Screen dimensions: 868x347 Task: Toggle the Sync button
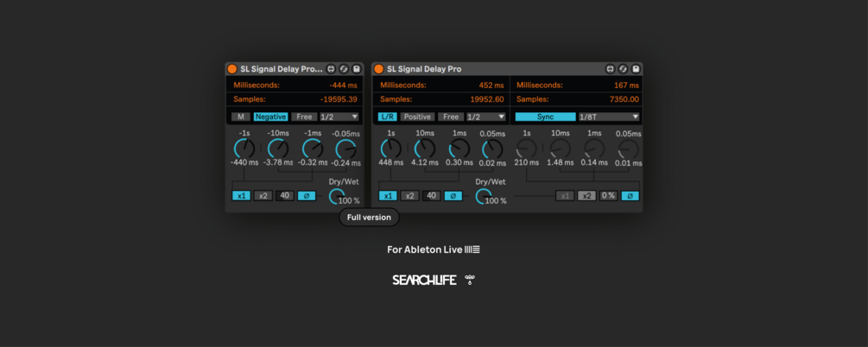point(545,117)
